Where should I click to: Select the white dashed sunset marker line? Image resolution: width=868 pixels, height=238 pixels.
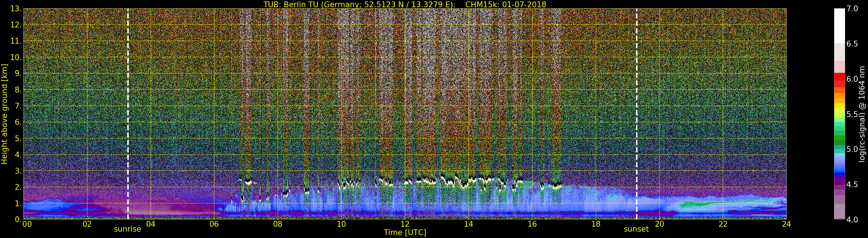point(637,114)
